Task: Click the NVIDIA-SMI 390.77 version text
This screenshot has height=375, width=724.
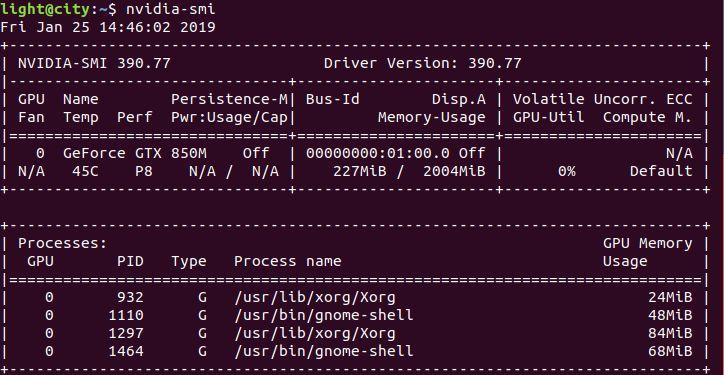Action: point(94,63)
